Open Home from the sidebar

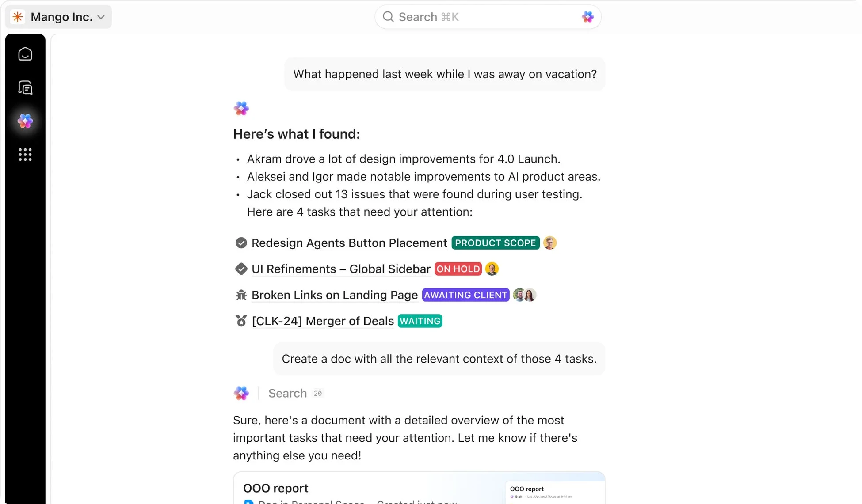[x=25, y=54]
